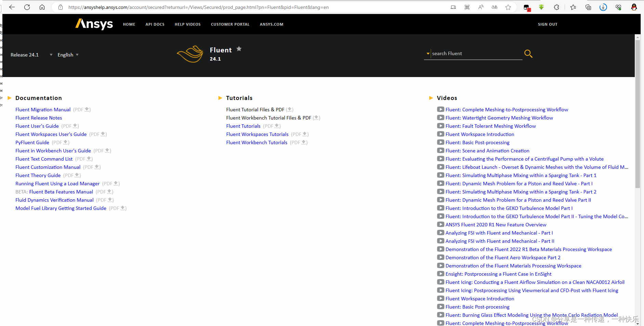Viewport: 644px width, 326px height.
Task: Click the browser Downloads icon
Action: (x=603, y=7)
